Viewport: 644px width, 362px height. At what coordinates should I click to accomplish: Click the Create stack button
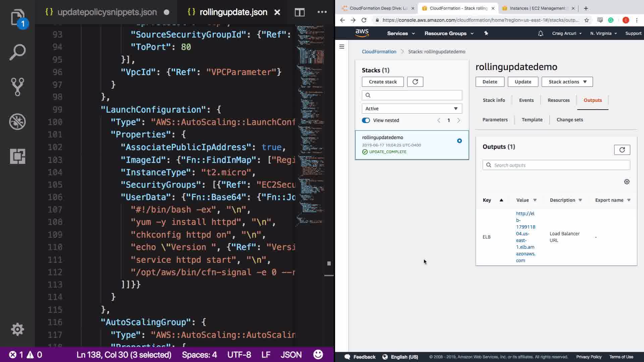[382, 82]
